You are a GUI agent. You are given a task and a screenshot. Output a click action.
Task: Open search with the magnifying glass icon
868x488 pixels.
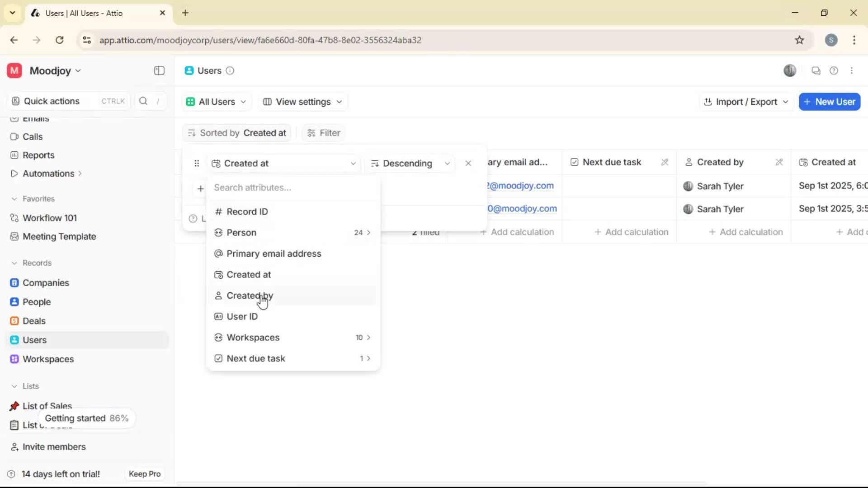(x=143, y=101)
